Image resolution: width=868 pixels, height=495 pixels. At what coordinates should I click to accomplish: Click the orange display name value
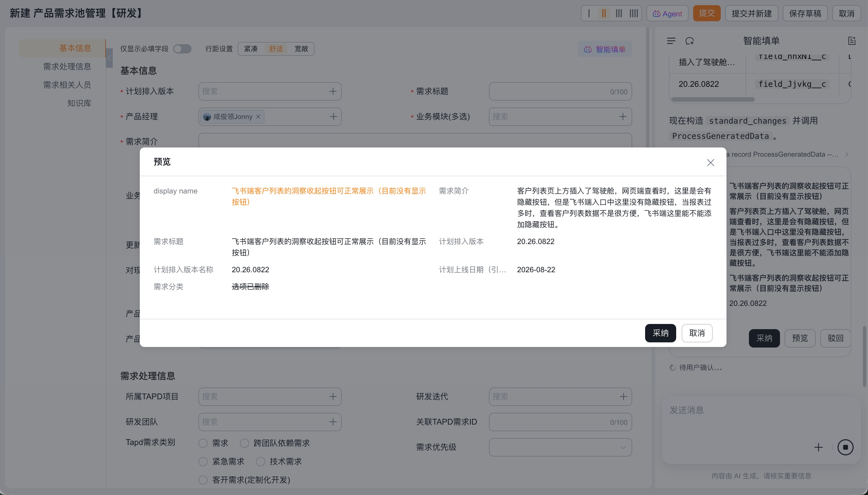tap(328, 196)
